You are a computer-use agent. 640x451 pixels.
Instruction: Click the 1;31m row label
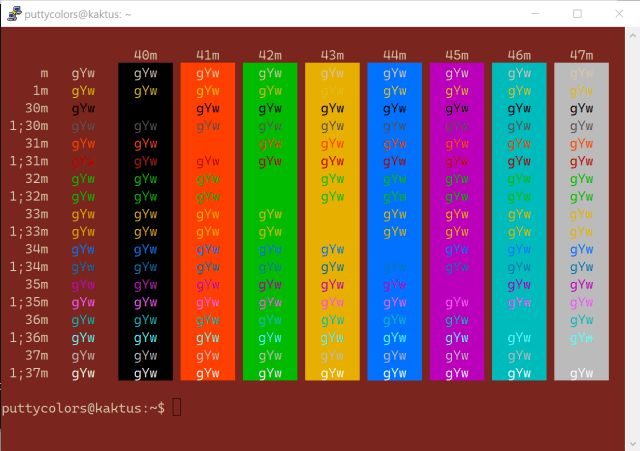29,161
